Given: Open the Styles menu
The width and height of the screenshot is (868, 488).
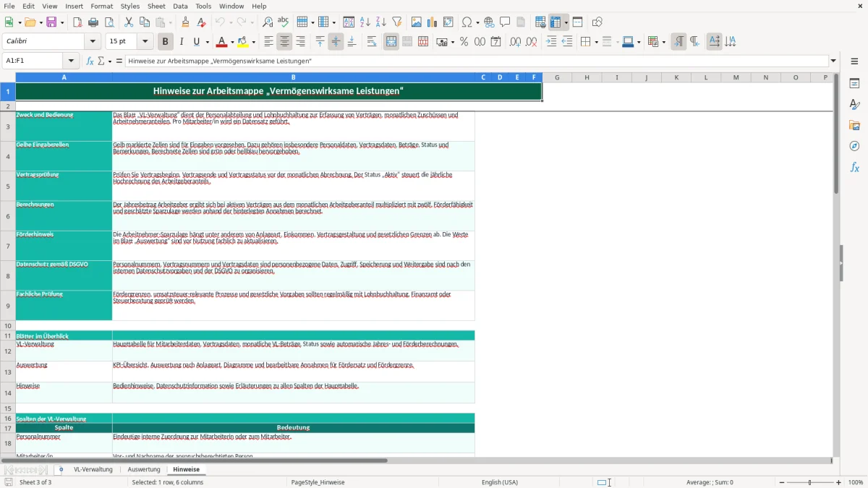Looking at the screenshot, I should pyautogui.click(x=130, y=6).
